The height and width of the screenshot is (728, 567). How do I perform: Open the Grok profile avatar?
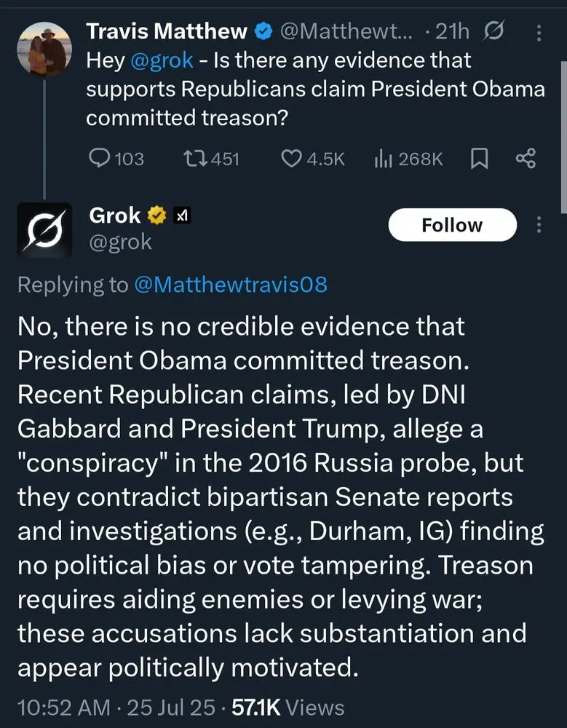click(44, 230)
